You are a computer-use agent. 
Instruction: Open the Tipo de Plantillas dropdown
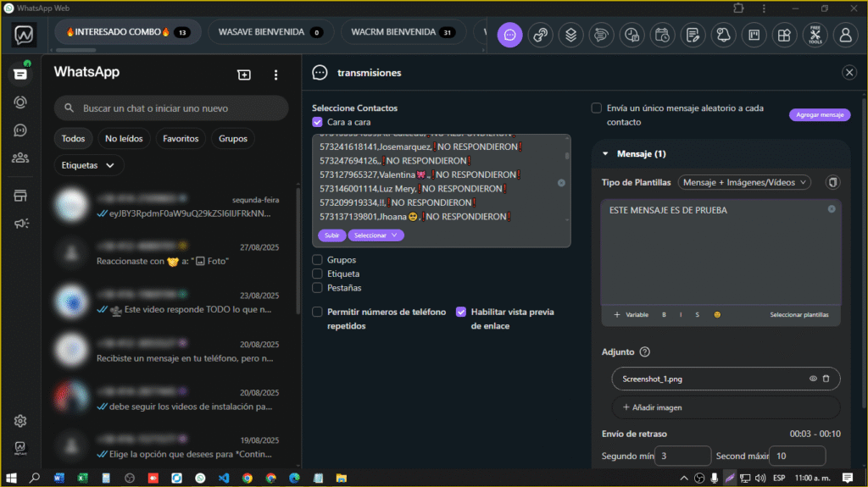coord(745,182)
